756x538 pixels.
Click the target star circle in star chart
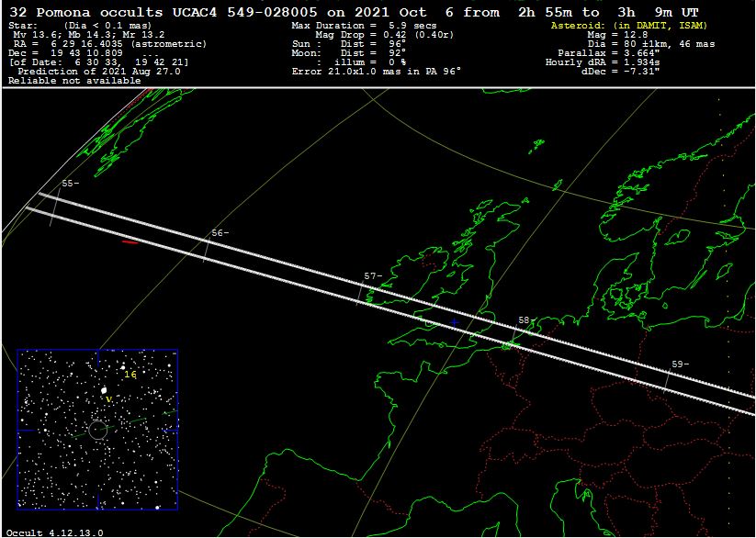point(97,430)
